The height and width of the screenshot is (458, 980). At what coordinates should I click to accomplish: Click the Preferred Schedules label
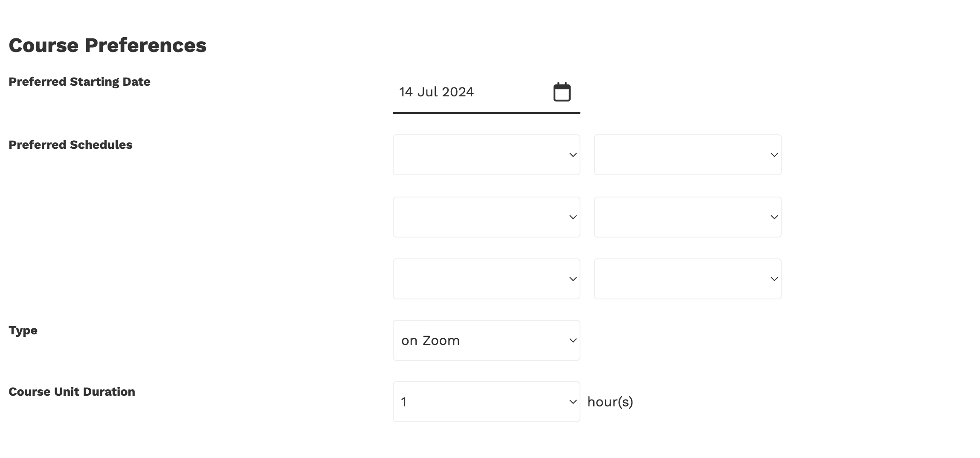point(70,145)
